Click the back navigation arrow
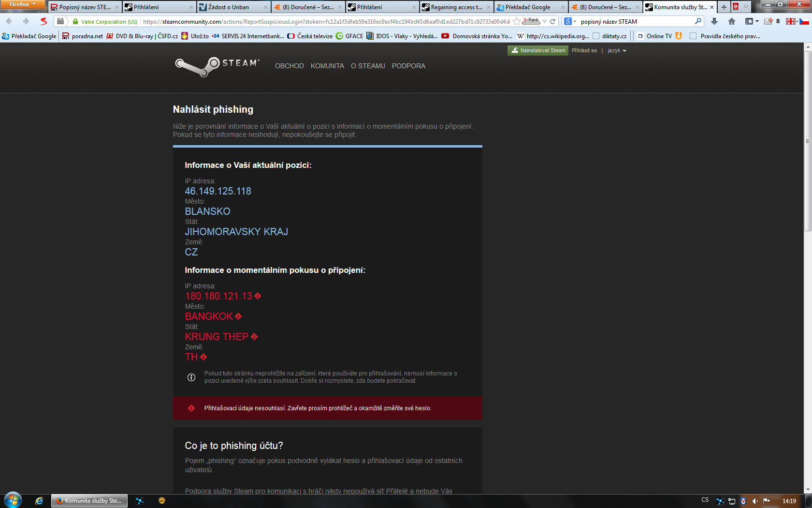 click(x=9, y=21)
